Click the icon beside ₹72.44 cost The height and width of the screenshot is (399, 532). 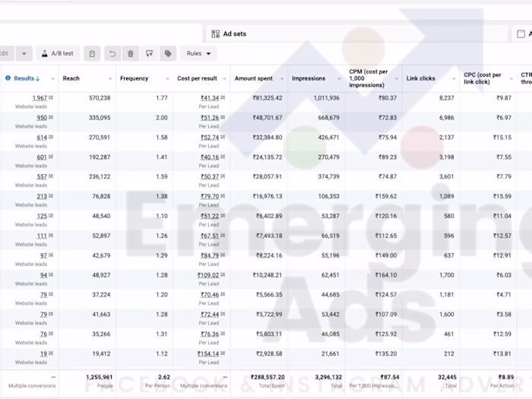tap(223, 314)
